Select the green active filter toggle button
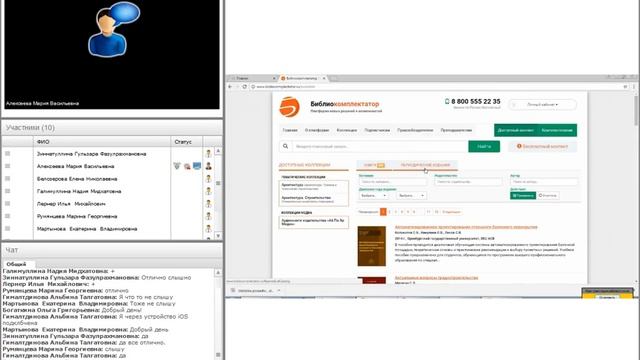Screen dimensions: 640x360 523,196
